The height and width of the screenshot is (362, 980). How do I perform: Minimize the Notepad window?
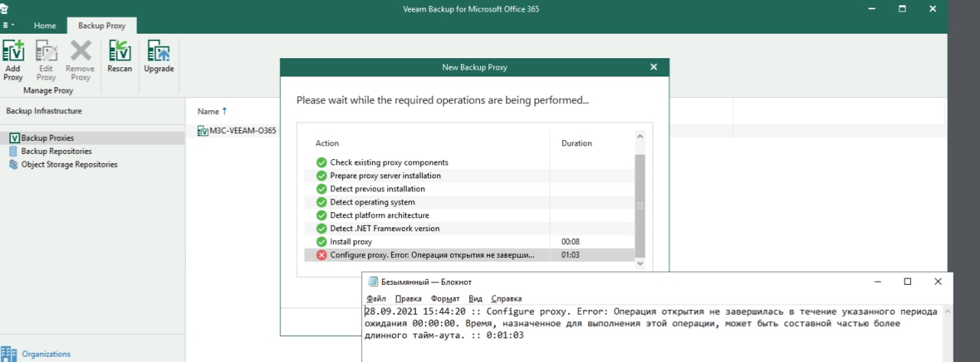pyautogui.click(x=877, y=282)
